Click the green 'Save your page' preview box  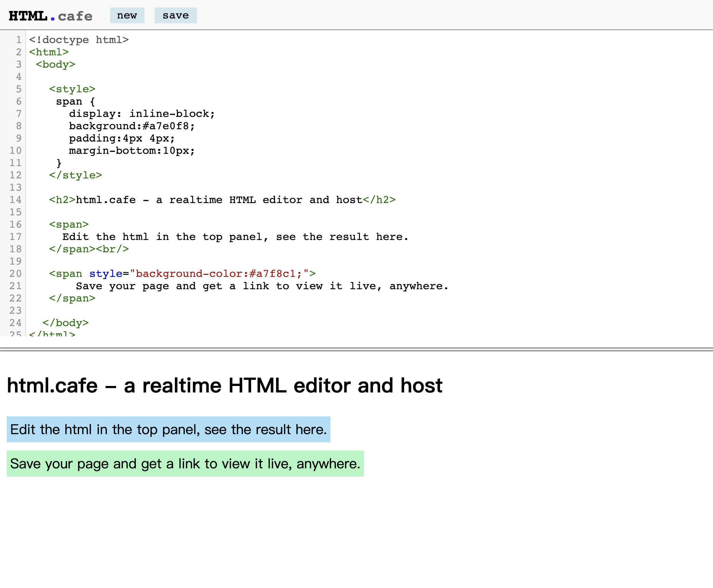pyautogui.click(x=185, y=464)
